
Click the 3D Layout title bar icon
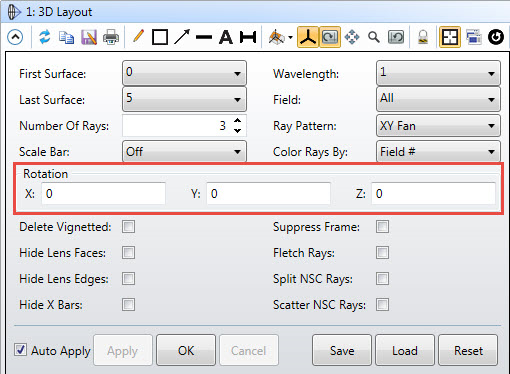tap(14, 12)
